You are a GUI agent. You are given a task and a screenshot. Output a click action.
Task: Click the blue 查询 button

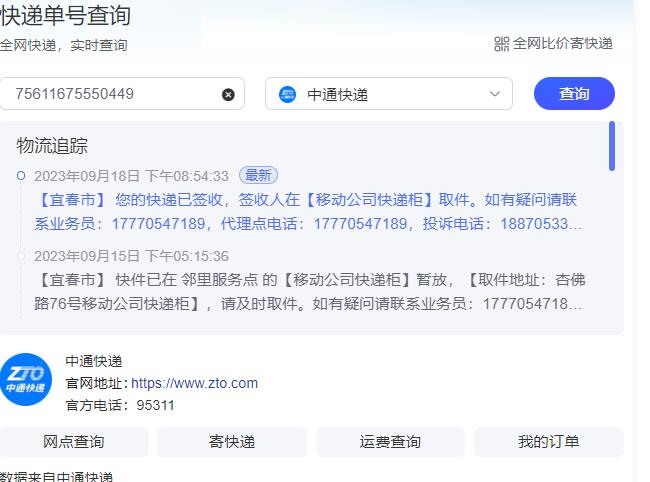[574, 94]
